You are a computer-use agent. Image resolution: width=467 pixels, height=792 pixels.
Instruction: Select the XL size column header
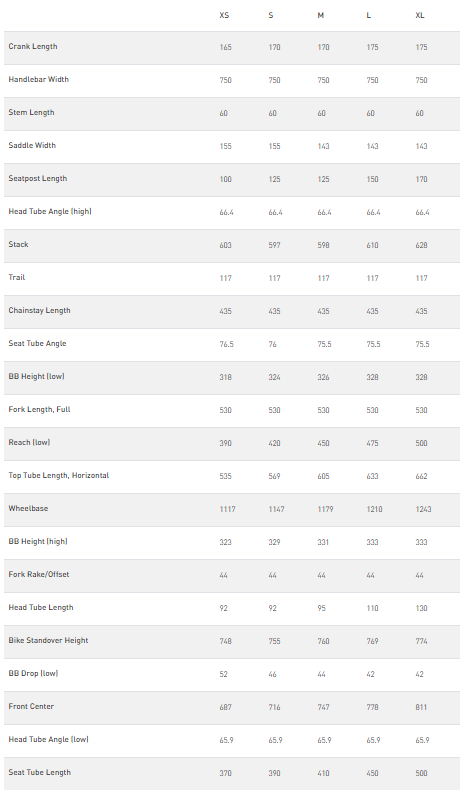[420, 16]
